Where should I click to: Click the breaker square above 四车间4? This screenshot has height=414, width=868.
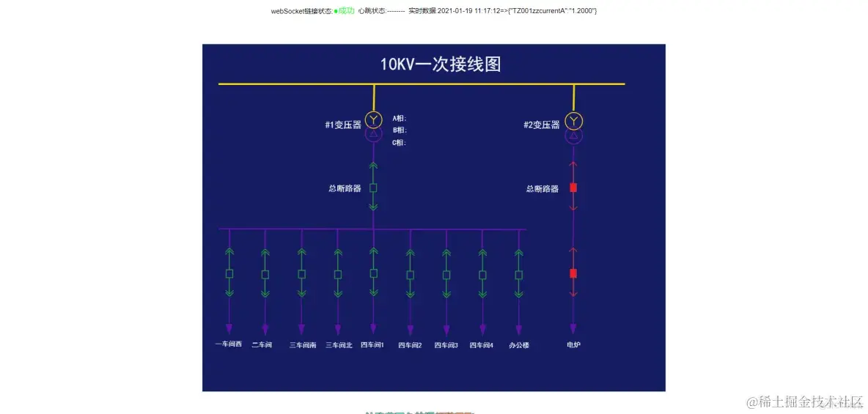482,275
